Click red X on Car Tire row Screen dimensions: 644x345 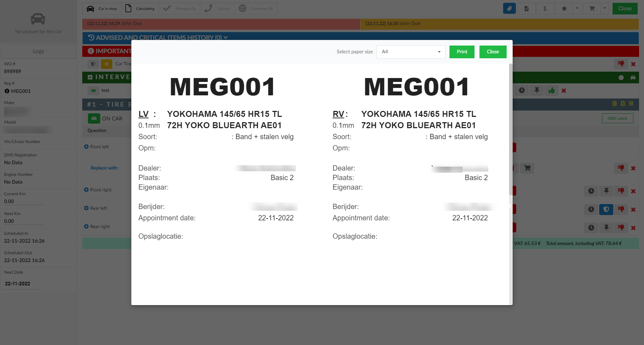633,64
